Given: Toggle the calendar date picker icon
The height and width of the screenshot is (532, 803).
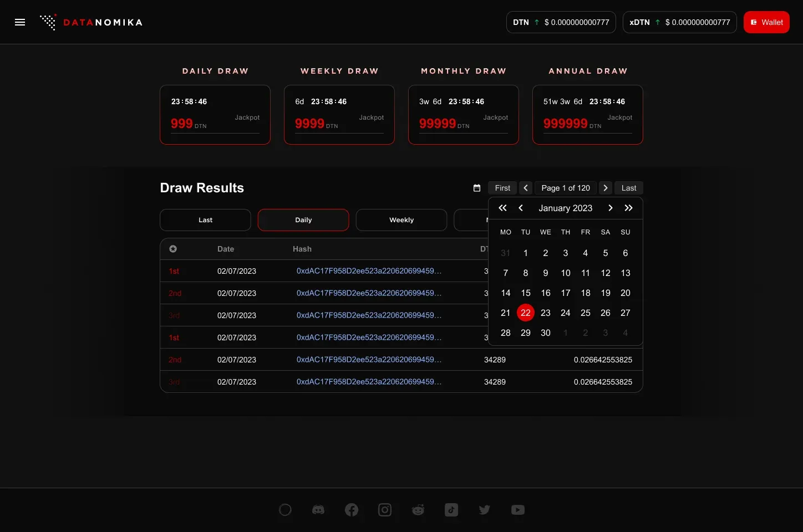Looking at the screenshot, I should click(x=477, y=188).
